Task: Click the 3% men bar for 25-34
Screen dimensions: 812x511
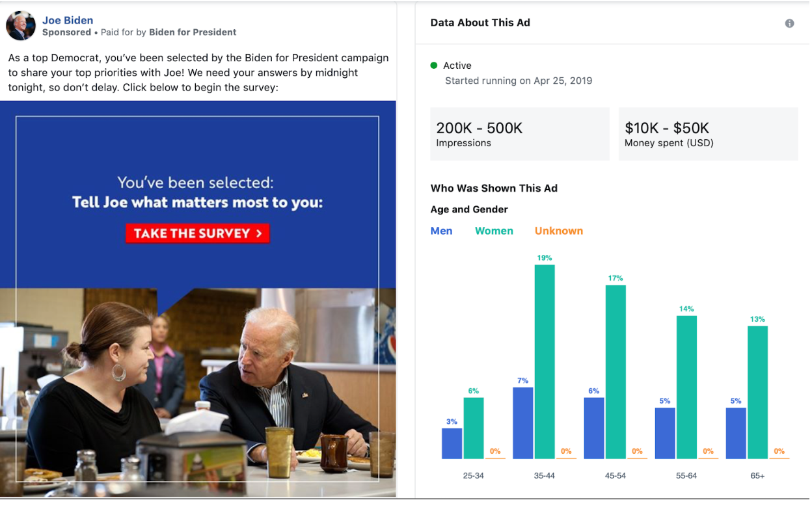Action: click(x=452, y=443)
